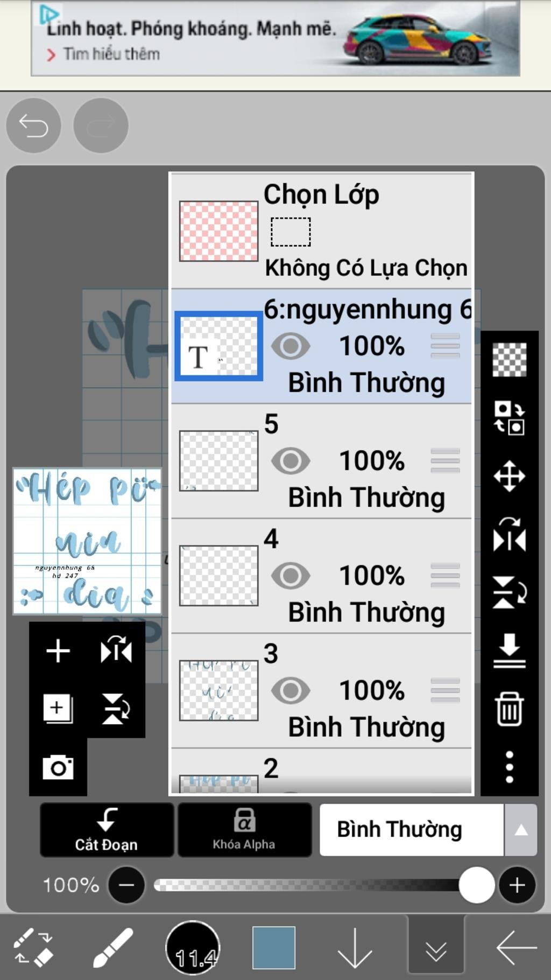Image resolution: width=551 pixels, height=980 pixels.
Task: Hide layer 3 with its eye icon
Action: pyautogui.click(x=291, y=691)
